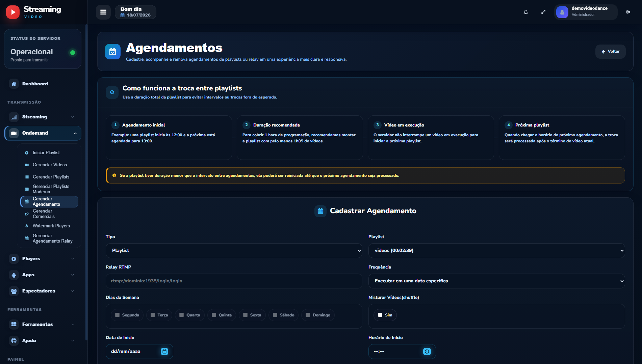This screenshot has width=642, height=364.
Task: Collapse the Ondemand menu chevron
Action: (75, 134)
